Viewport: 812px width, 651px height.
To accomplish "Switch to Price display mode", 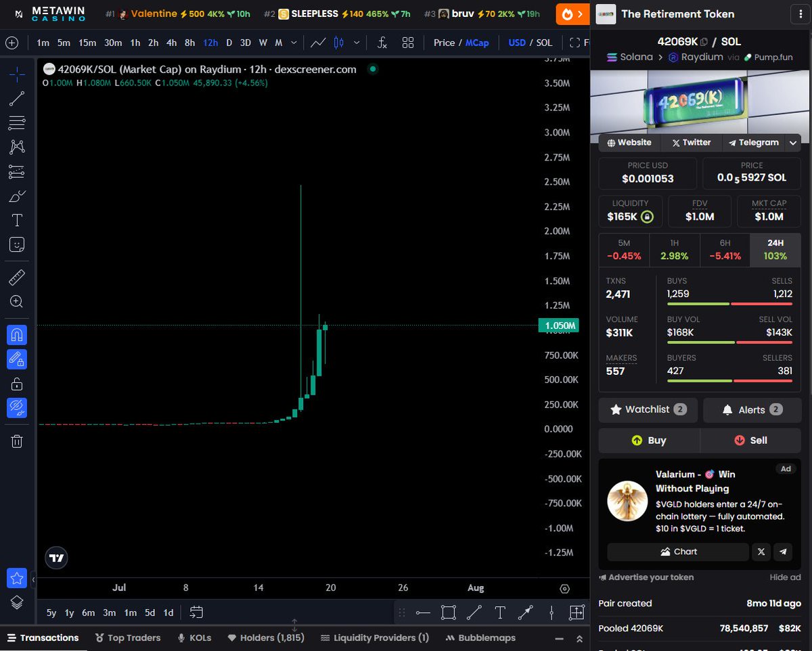I will point(444,43).
